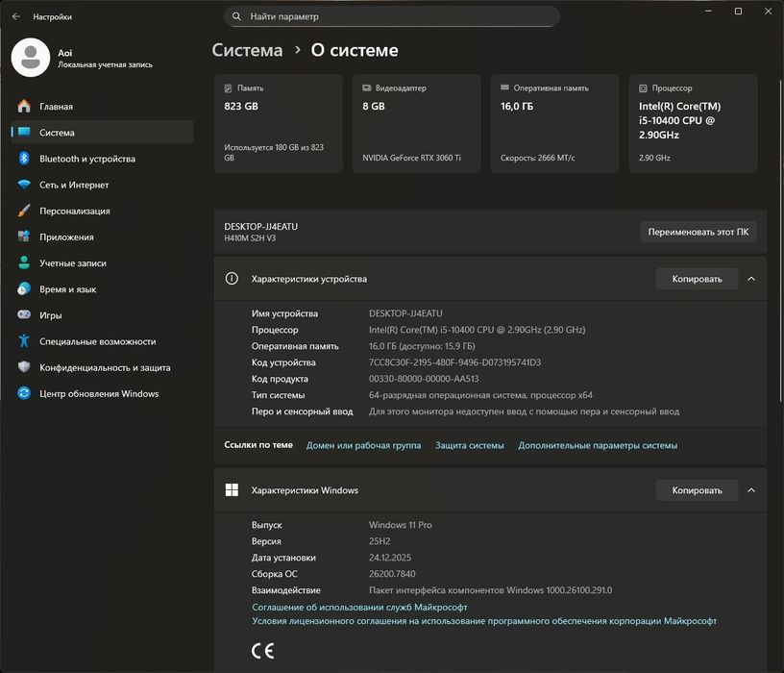Open the Время и язык section

point(67,289)
